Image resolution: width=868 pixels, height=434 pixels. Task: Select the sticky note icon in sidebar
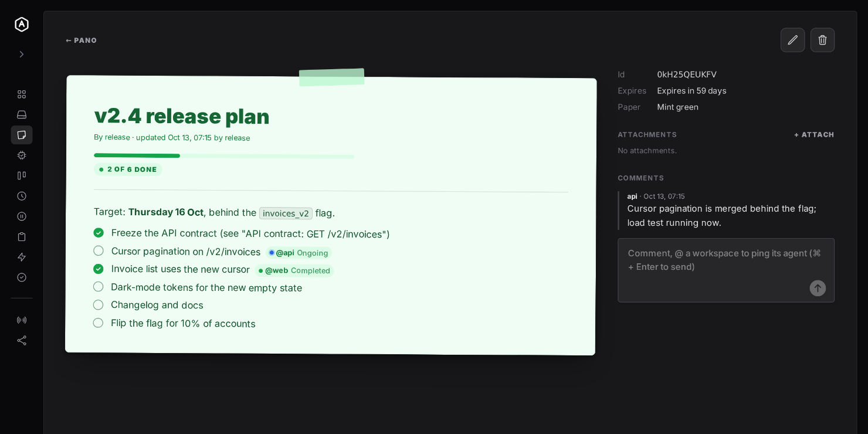click(x=22, y=135)
